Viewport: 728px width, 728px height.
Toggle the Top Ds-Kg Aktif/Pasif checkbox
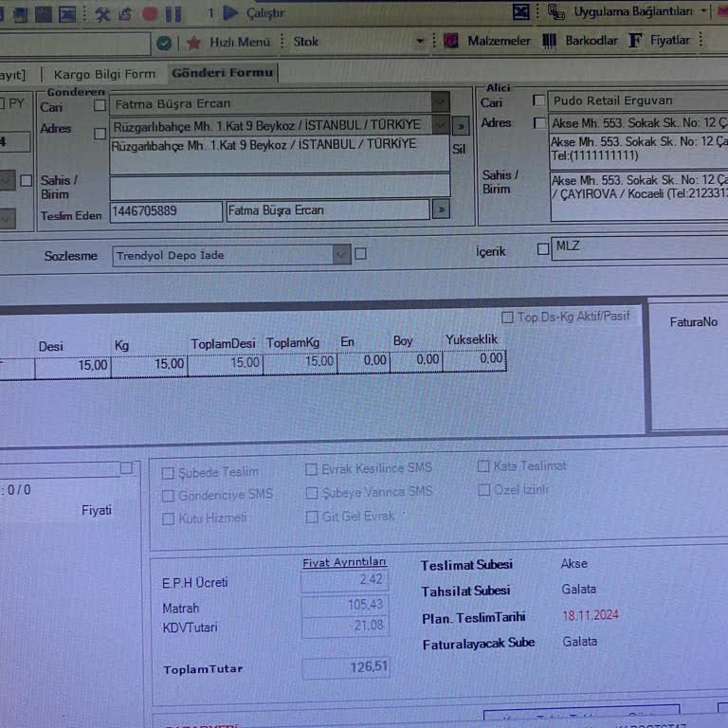tap(508, 318)
